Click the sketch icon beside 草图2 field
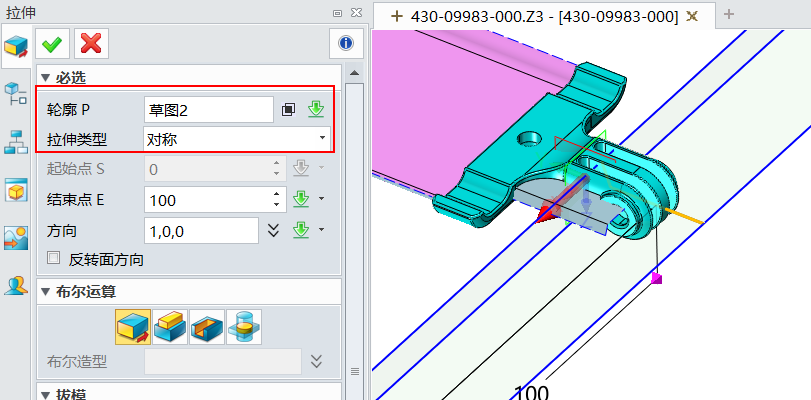This screenshot has height=400, width=811. (x=289, y=110)
